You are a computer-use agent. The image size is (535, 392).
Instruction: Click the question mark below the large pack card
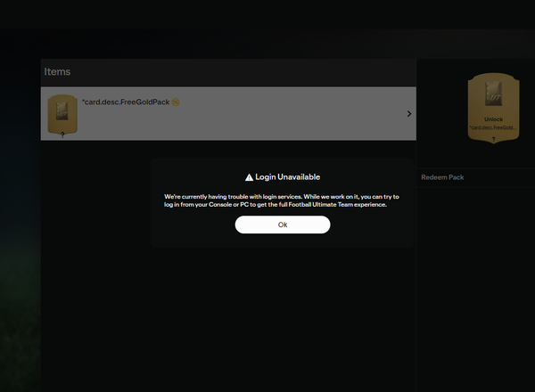point(493,140)
